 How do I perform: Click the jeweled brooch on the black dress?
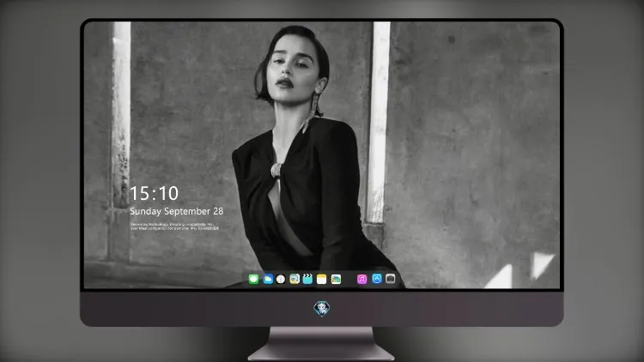(x=276, y=170)
